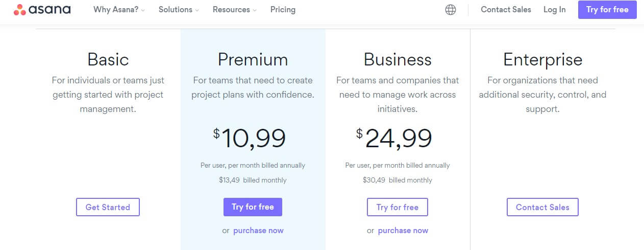644x250 pixels.
Task: Select the Premium plan heading
Action: [x=253, y=60]
